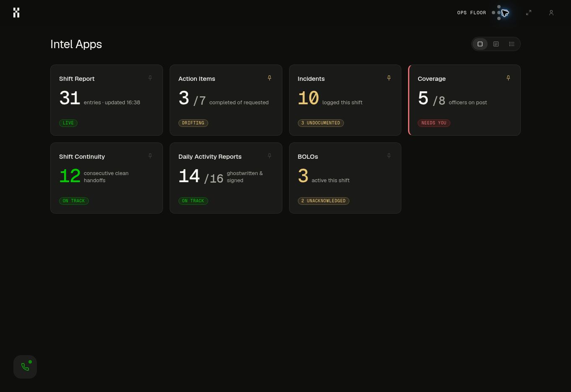Click the OPS FLOOR label
The image size is (571, 392).
tap(472, 13)
